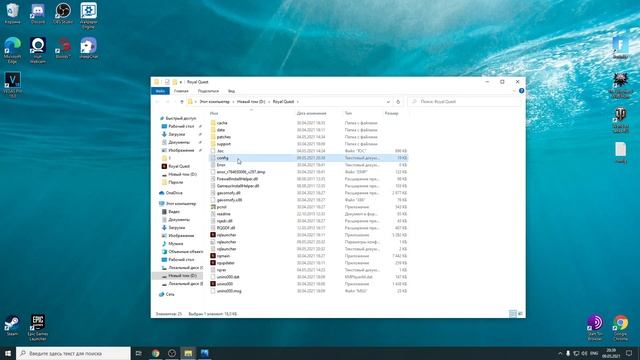
Task: Open Royal Quest in Quick access list
Action: point(179,167)
